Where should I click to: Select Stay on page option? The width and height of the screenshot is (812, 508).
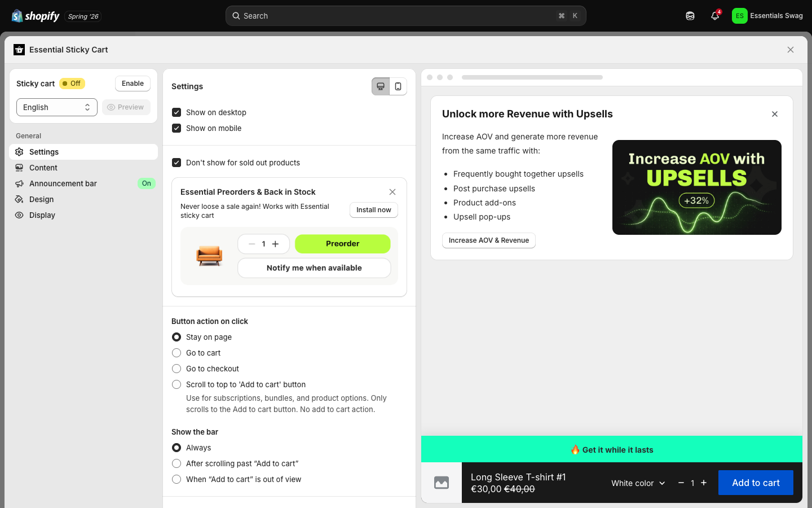pyautogui.click(x=176, y=337)
